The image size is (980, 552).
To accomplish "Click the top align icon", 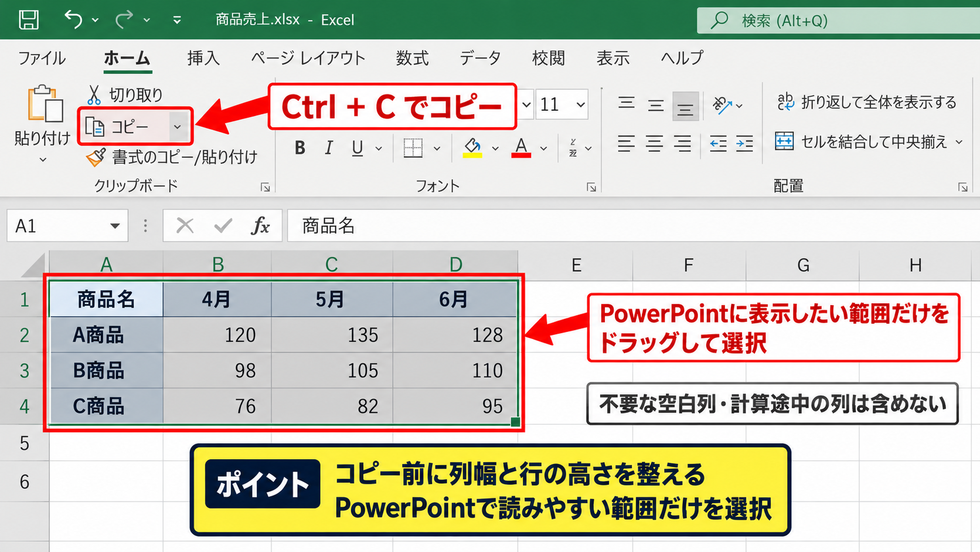I will [627, 104].
